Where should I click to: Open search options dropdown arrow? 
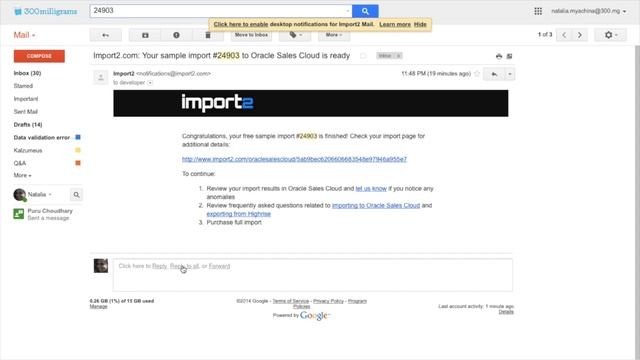348,11
